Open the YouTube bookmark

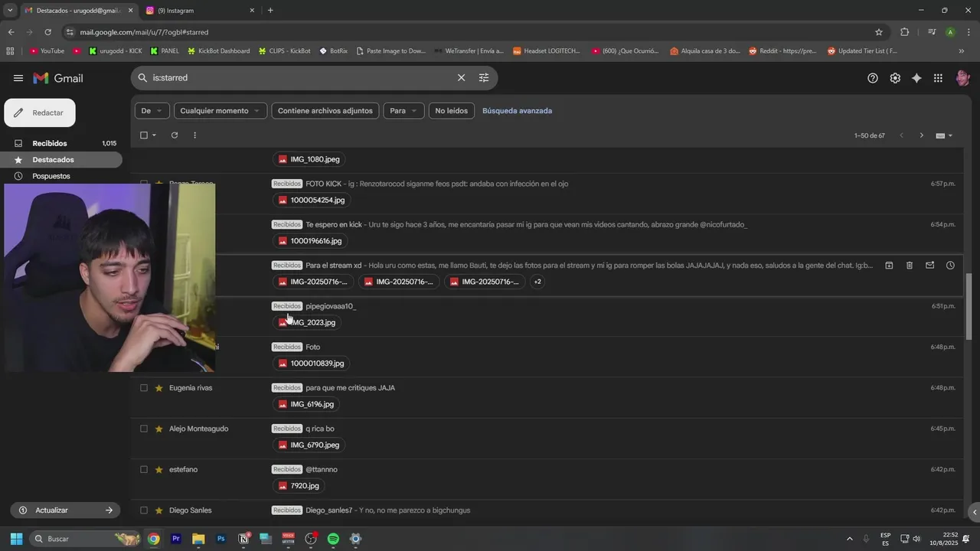[x=47, y=51]
